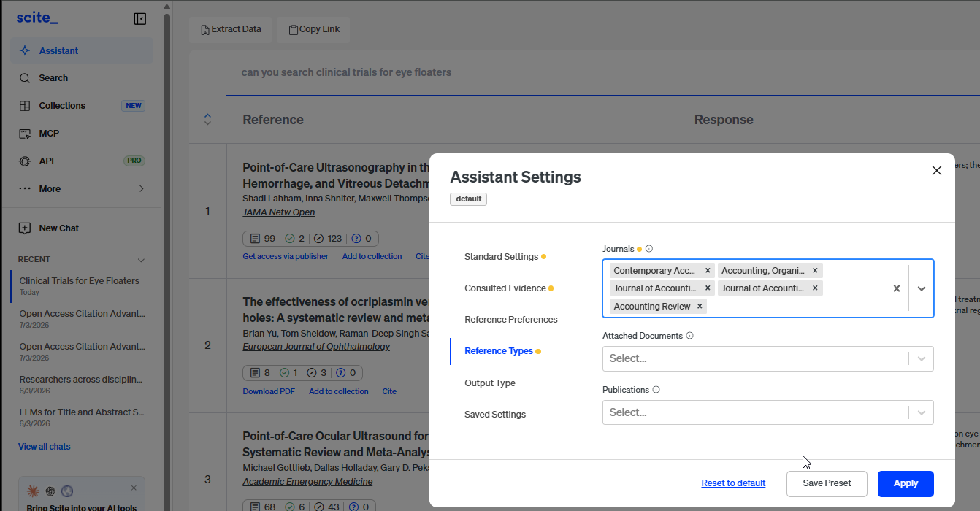
Task: Clear all selected journals
Action: click(x=897, y=288)
